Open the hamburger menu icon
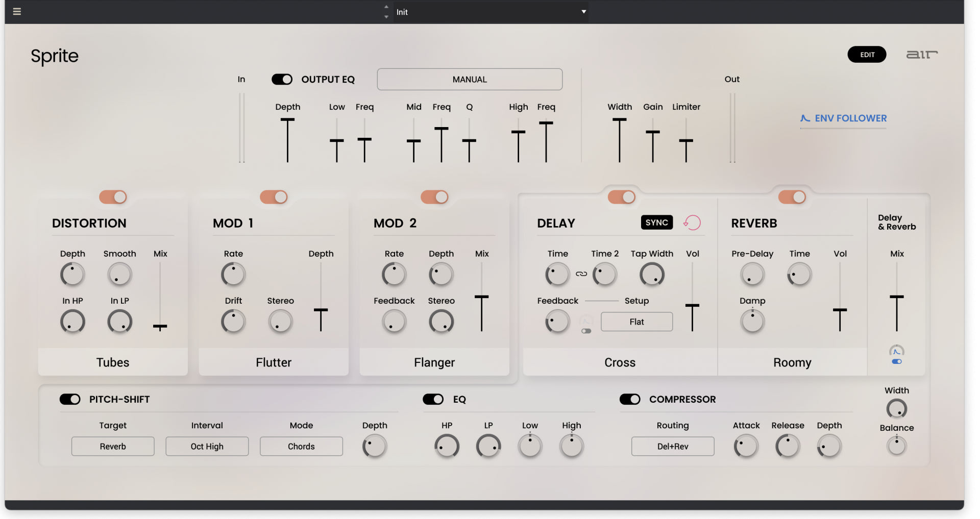980x519 pixels. (17, 11)
